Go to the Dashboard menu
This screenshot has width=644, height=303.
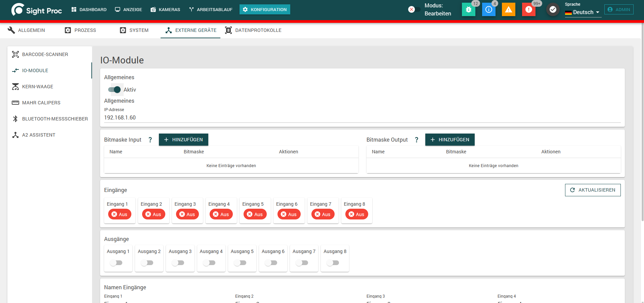pos(89,9)
